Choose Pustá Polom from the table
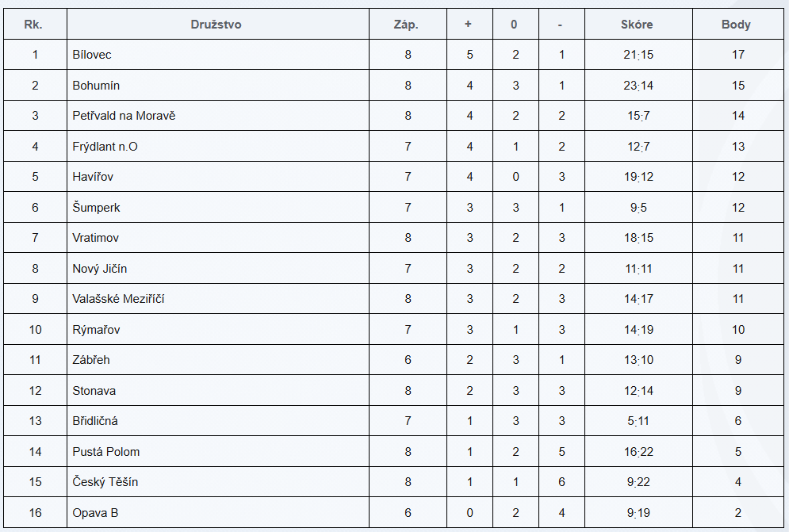789x532 pixels. tap(105, 452)
